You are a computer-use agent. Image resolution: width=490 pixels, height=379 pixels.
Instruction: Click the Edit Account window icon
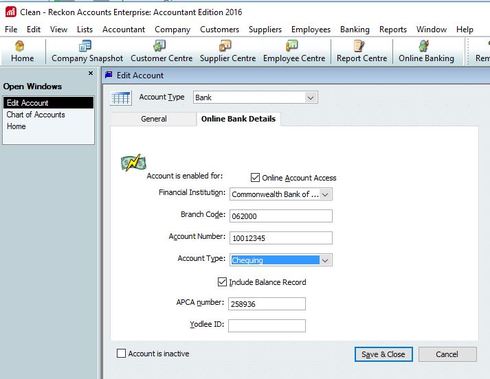[x=109, y=75]
